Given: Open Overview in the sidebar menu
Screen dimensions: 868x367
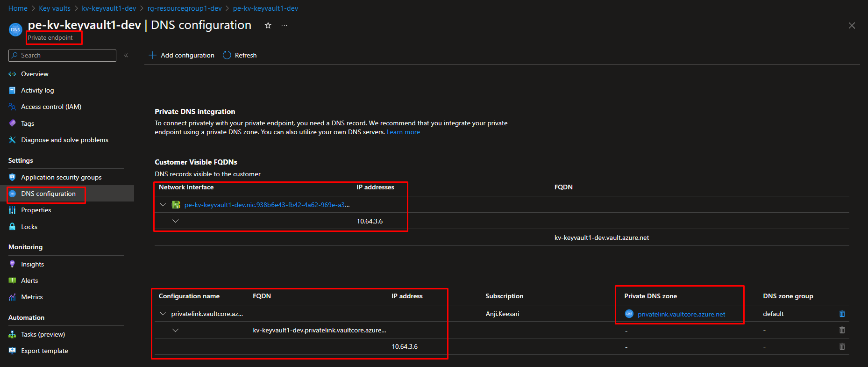Looking at the screenshot, I should click(35, 74).
